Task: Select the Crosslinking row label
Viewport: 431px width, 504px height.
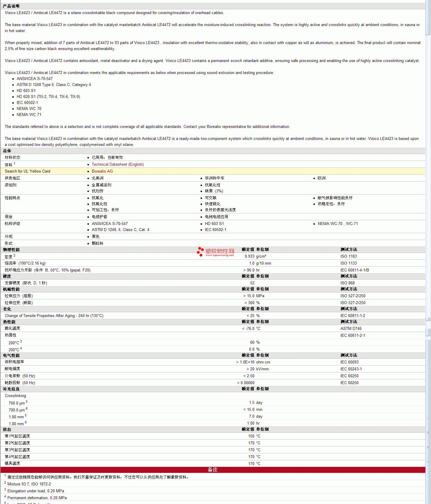Action: click(15, 396)
